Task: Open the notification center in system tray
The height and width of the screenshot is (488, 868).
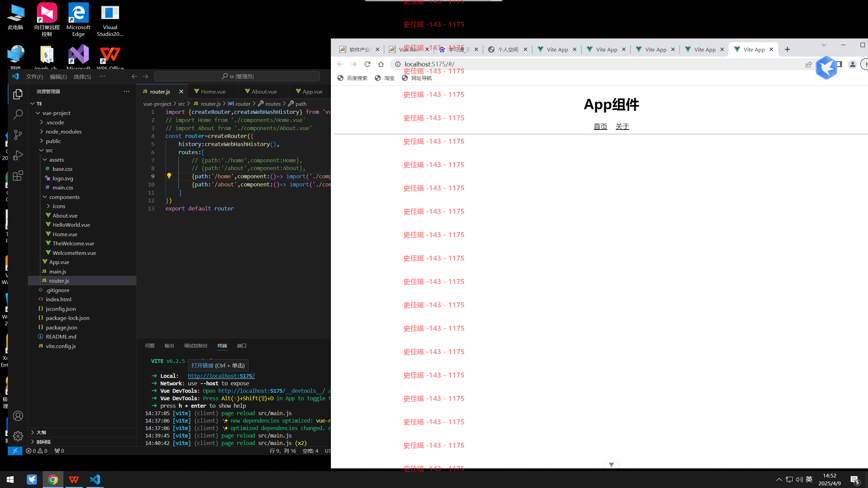Action: tap(855, 480)
